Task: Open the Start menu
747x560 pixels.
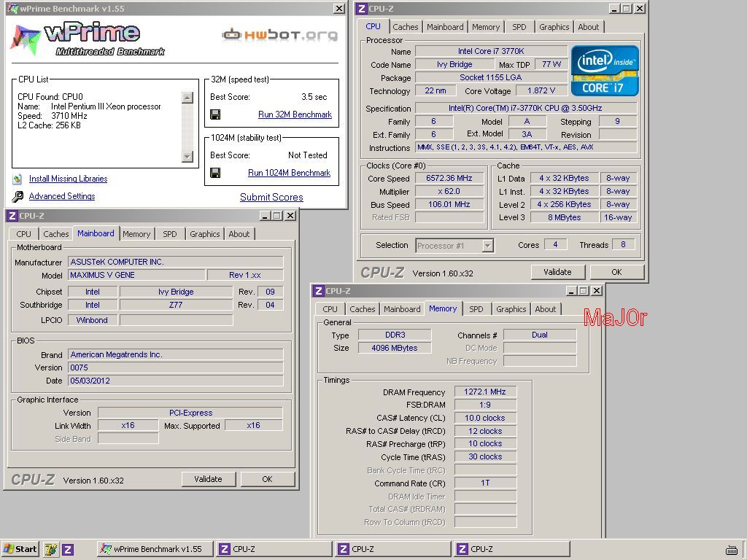Action: pos(20,549)
